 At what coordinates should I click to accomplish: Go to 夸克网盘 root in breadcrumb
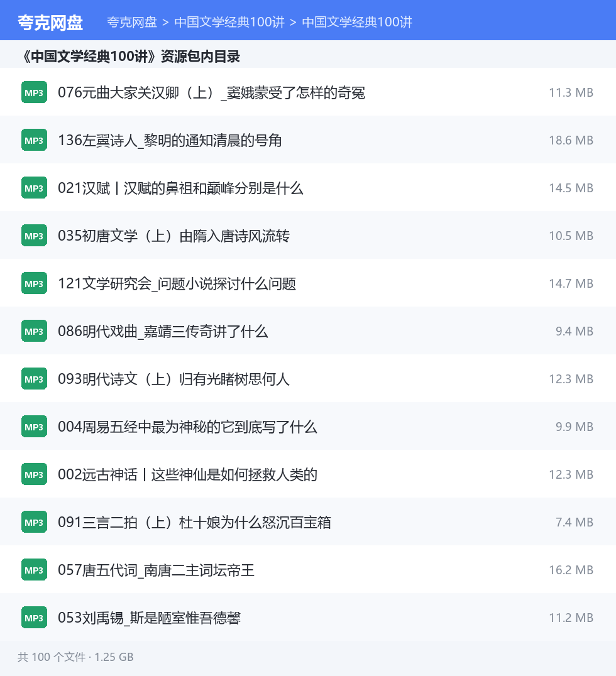pyautogui.click(x=132, y=22)
